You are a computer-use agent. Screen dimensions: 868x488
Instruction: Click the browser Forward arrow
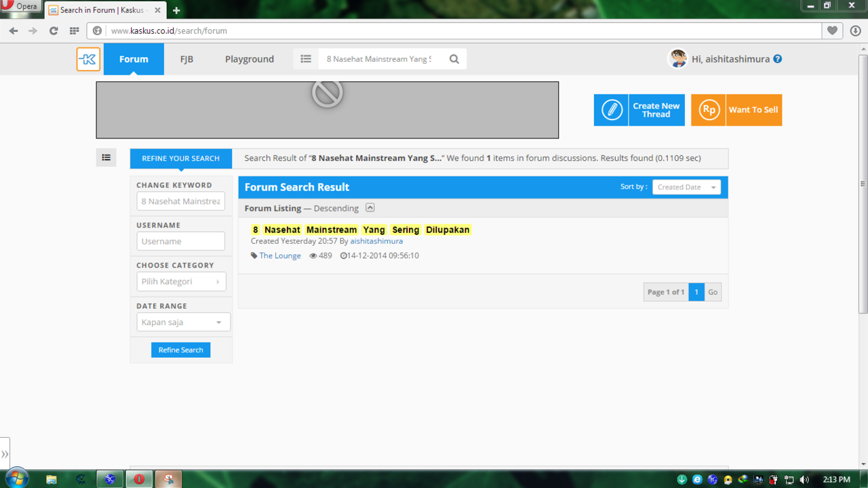pos(33,31)
